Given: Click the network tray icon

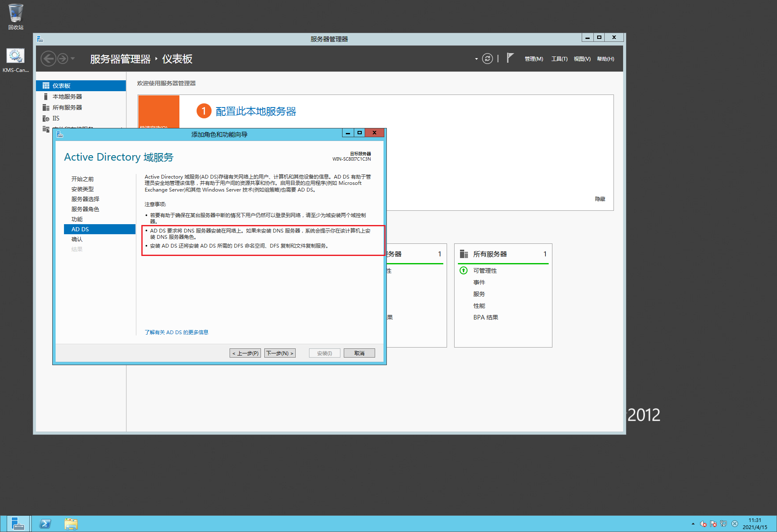Looking at the screenshot, I should [x=723, y=524].
